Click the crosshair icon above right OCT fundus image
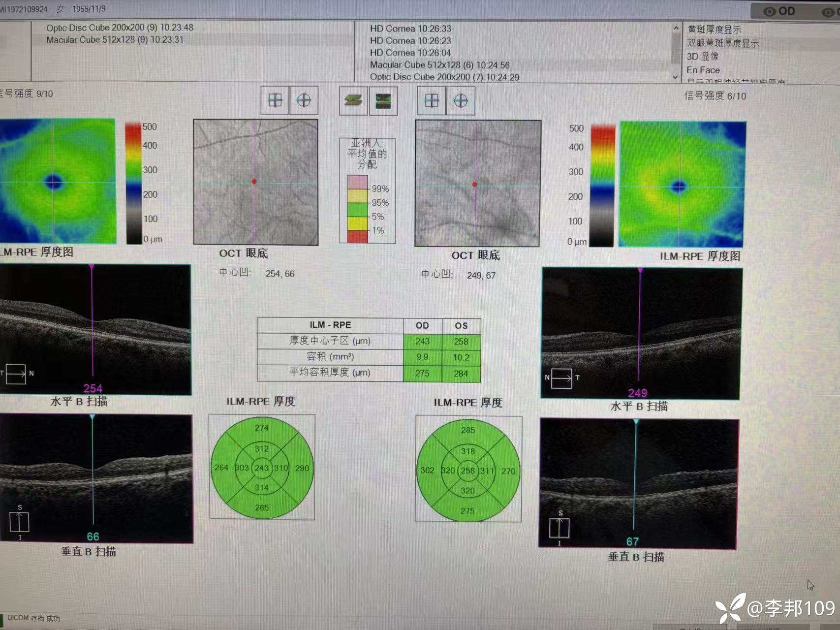 click(x=461, y=101)
